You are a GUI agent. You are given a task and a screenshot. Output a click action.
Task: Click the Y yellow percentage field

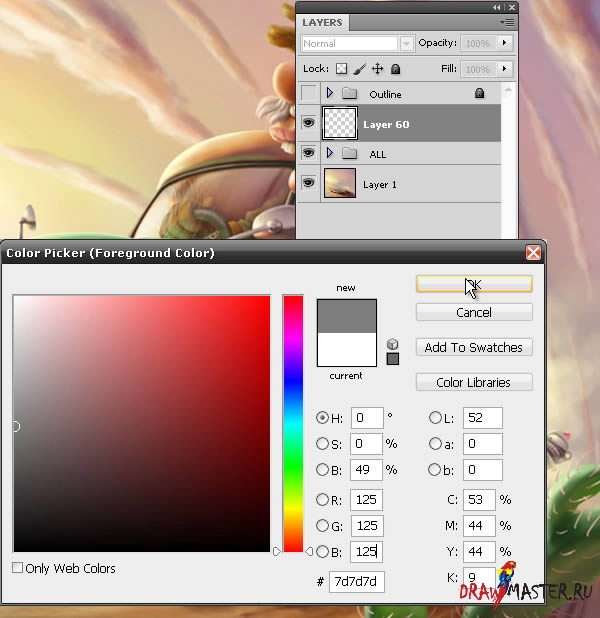pyautogui.click(x=479, y=551)
